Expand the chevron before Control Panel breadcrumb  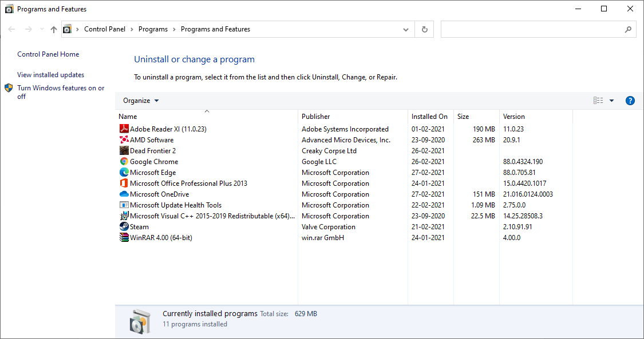point(78,30)
